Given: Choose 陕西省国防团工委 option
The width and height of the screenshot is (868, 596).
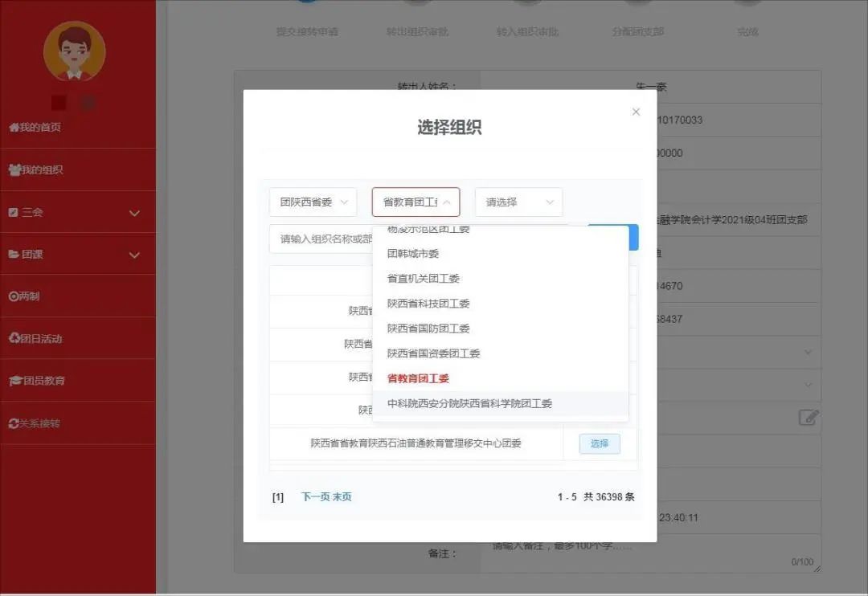Looking at the screenshot, I should [428, 329].
